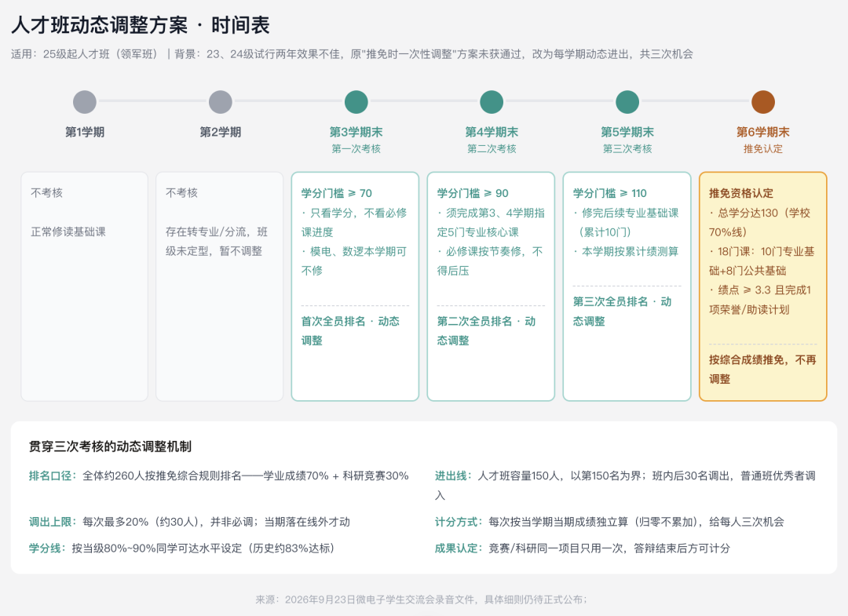
Task: Click the 来源 footnote at bottom
Action: click(x=421, y=600)
